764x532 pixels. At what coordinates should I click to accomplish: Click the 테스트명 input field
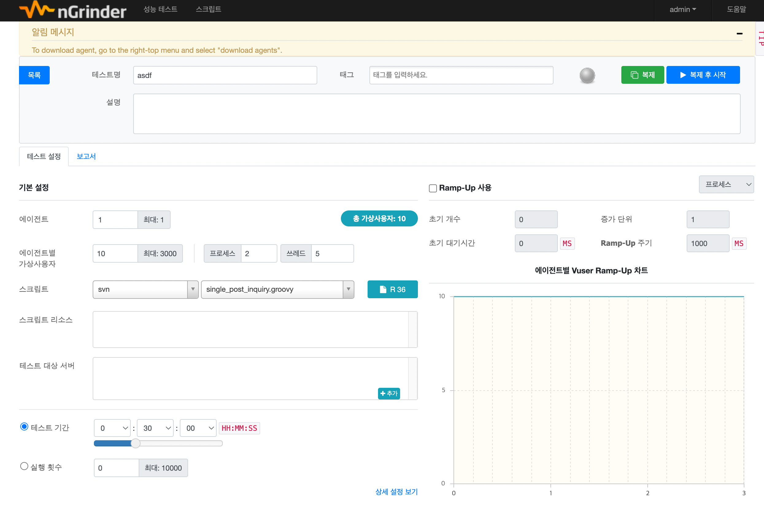225,75
